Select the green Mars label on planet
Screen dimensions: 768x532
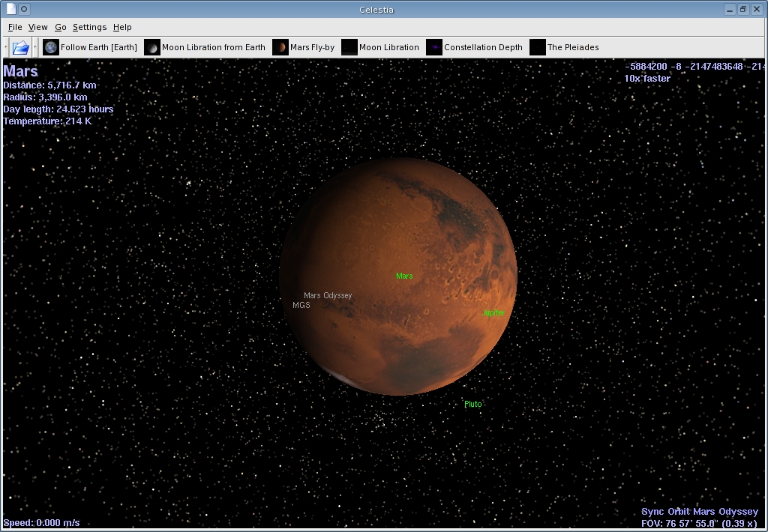point(404,276)
